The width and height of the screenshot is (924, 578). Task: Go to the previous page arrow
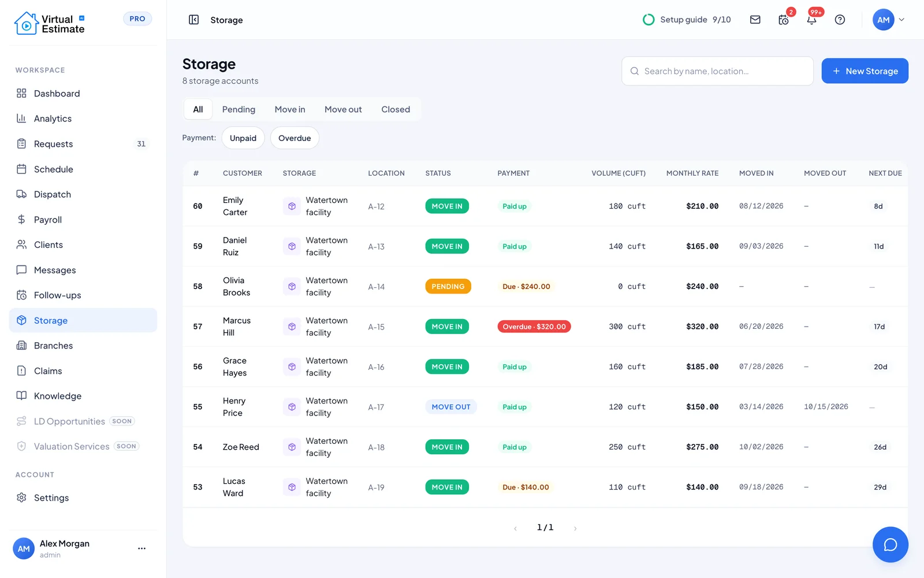tap(515, 528)
